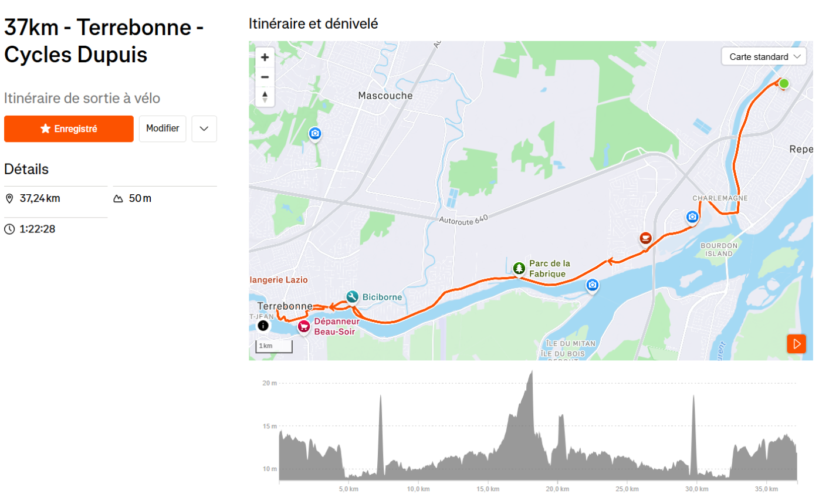Open the Carte standard map style dropdown
Image resolution: width=819 pixels, height=504 pixels.
[x=764, y=57]
